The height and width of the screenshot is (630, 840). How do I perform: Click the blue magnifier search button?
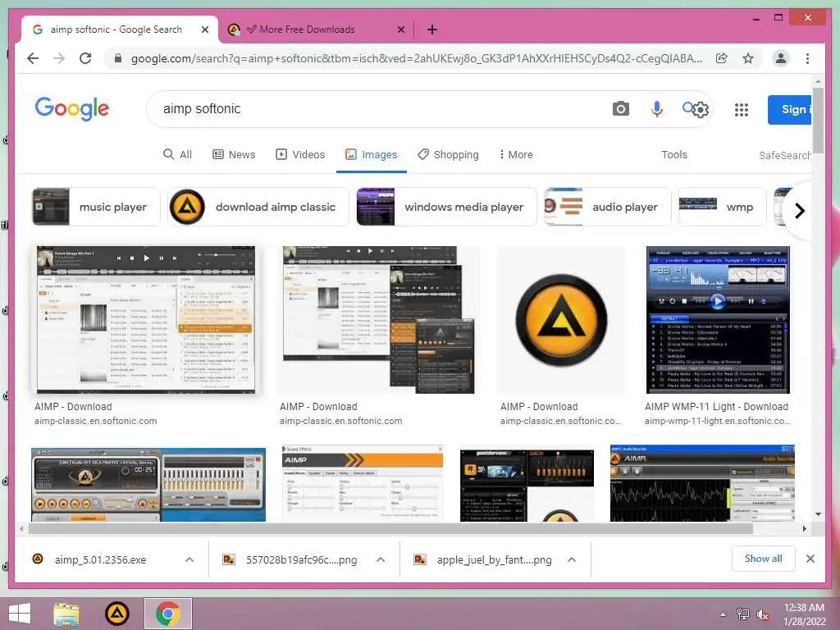tap(687, 107)
